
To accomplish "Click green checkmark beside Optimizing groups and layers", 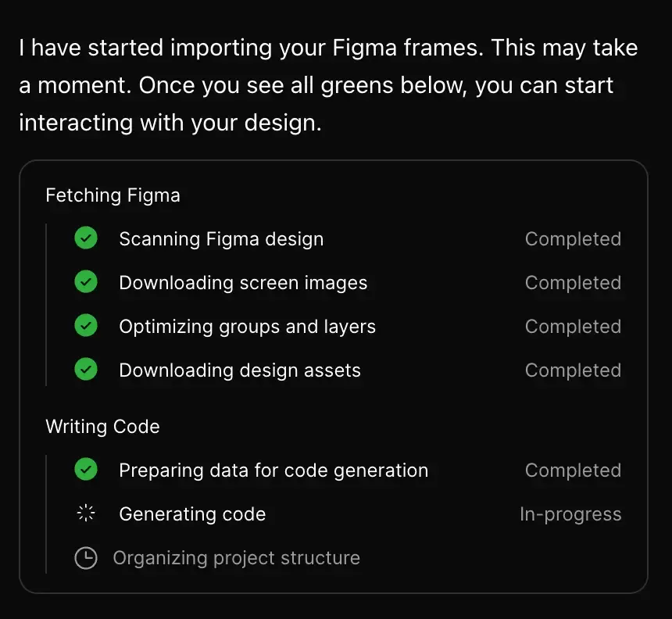I will click(86, 325).
